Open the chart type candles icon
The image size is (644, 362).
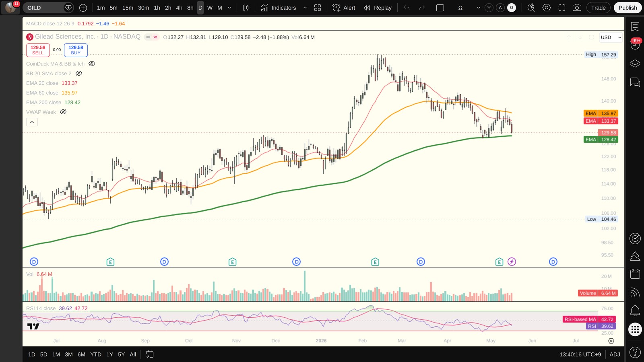(x=246, y=8)
